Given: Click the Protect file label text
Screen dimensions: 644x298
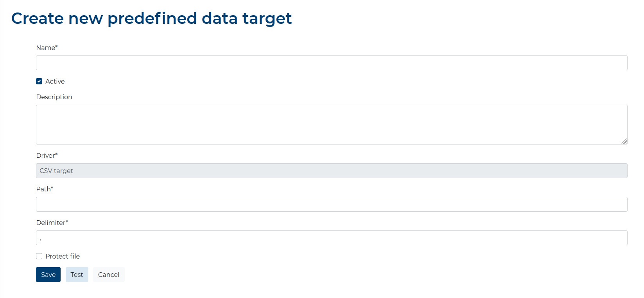Looking at the screenshot, I should tap(63, 256).
